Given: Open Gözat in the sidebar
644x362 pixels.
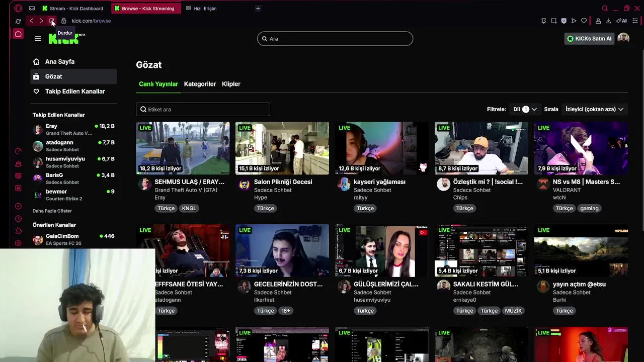Looking at the screenshot, I should click(73, 76).
